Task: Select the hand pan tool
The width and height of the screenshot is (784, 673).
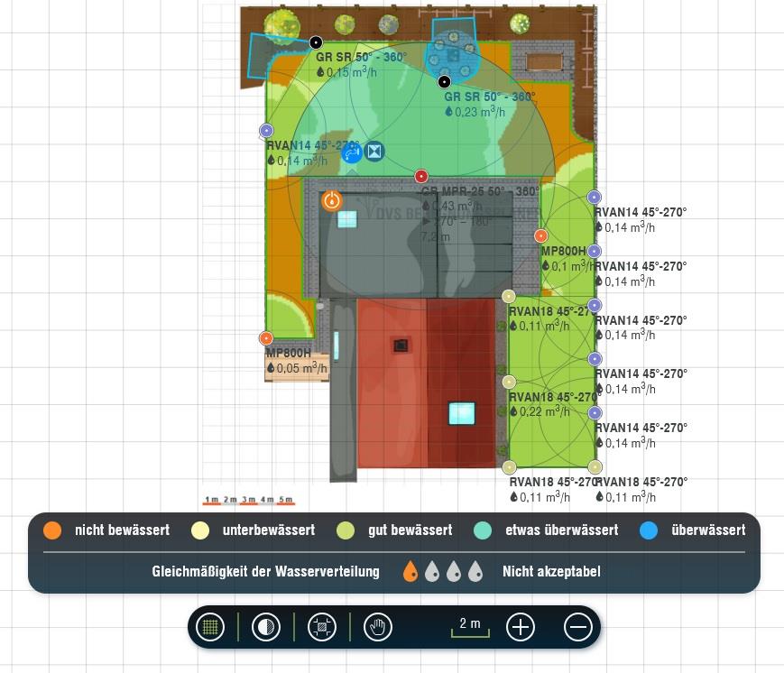Action: pos(378,627)
